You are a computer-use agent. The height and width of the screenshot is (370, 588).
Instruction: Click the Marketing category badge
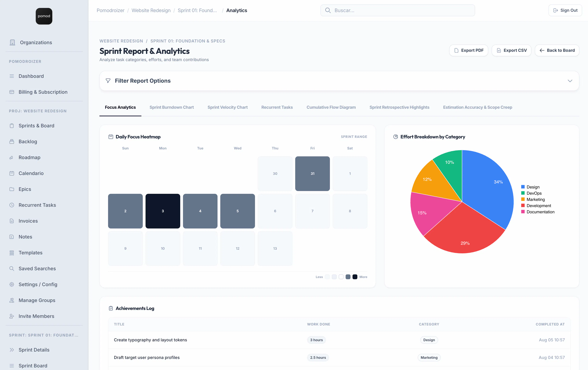coord(429,358)
